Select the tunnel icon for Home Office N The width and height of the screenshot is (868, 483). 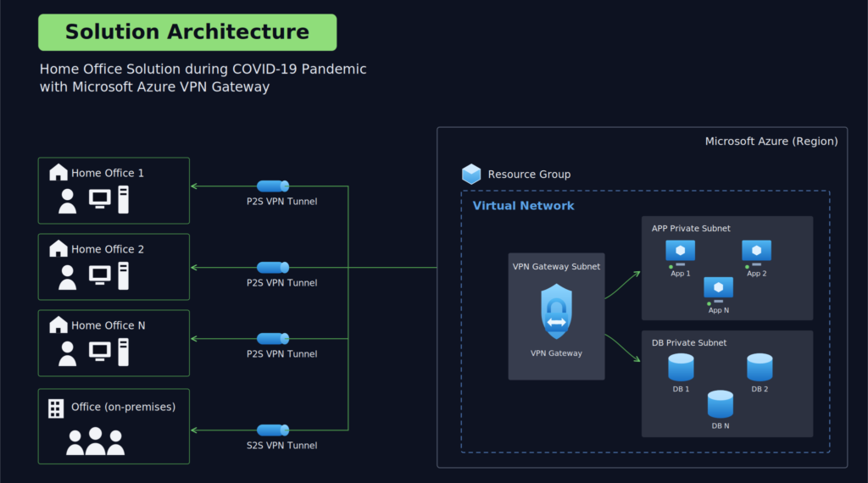(273, 339)
